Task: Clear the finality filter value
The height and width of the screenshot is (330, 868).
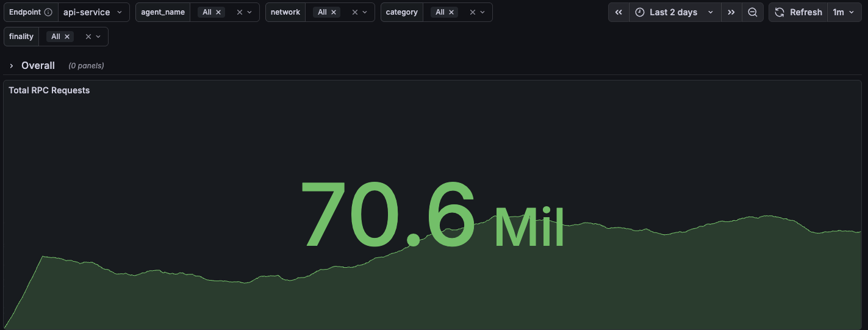Action: [88, 37]
